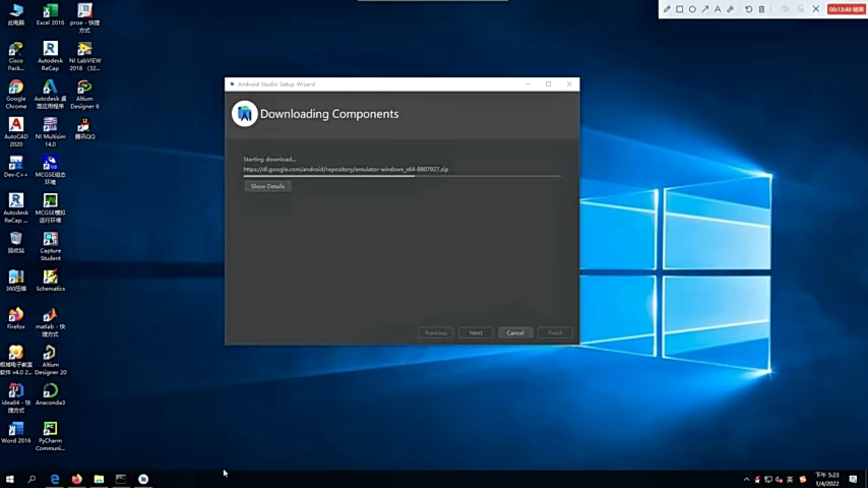Close the recorder annotation toolbar with X
Viewport: 868px width, 488px height.
coord(816,9)
